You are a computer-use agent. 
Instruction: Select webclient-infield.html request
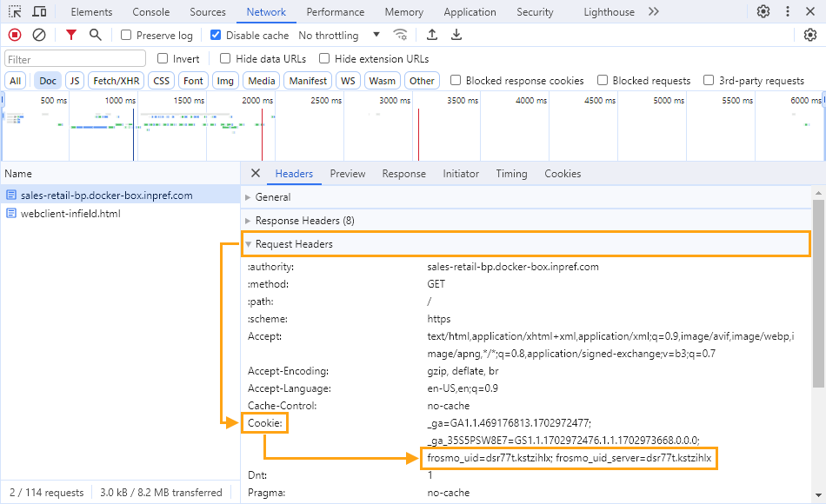click(70, 214)
